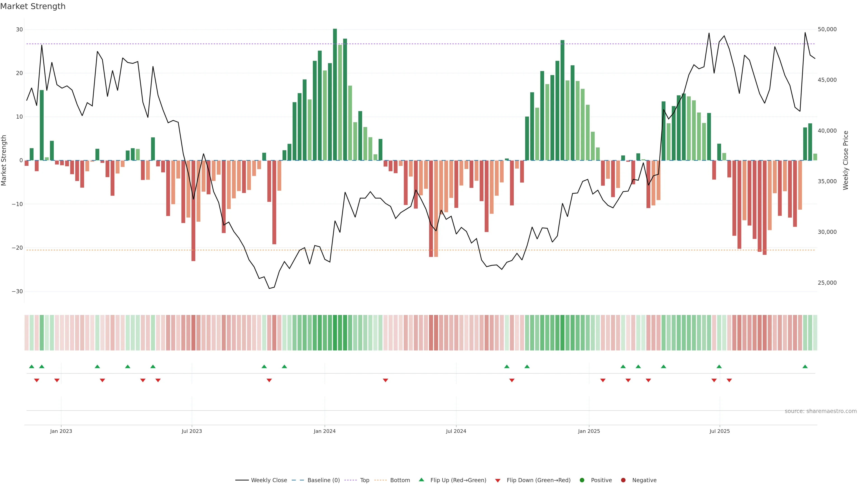Click the Market Strength chart title
Screen dimensions: 868x488
click(x=33, y=6)
